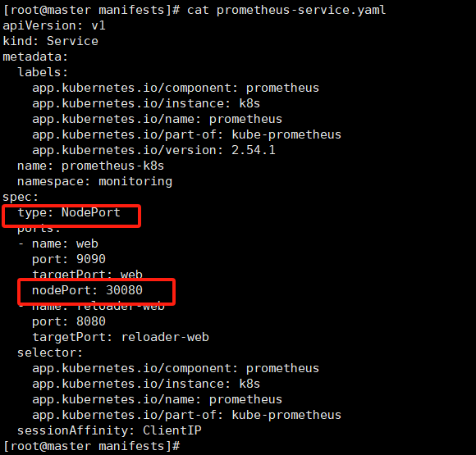Image resolution: width=476 pixels, height=455 pixels.
Task: Click the metadata: key
Action: pyautogui.click(x=35, y=57)
